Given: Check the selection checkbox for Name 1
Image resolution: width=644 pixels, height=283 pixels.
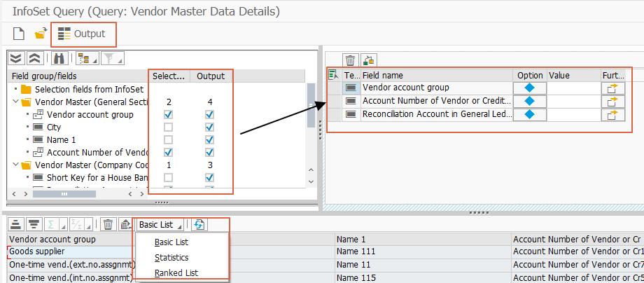Looking at the screenshot, I should [168, 139].
